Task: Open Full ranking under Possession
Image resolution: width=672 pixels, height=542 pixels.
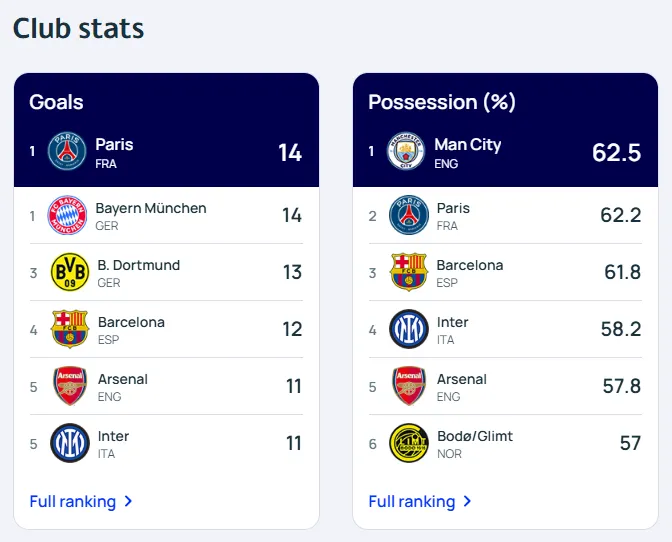Action: click(412, 501)
